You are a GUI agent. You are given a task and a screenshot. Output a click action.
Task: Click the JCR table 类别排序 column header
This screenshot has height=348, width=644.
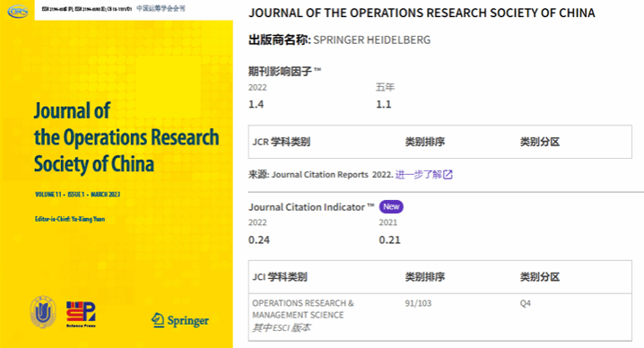pos(424,142)
